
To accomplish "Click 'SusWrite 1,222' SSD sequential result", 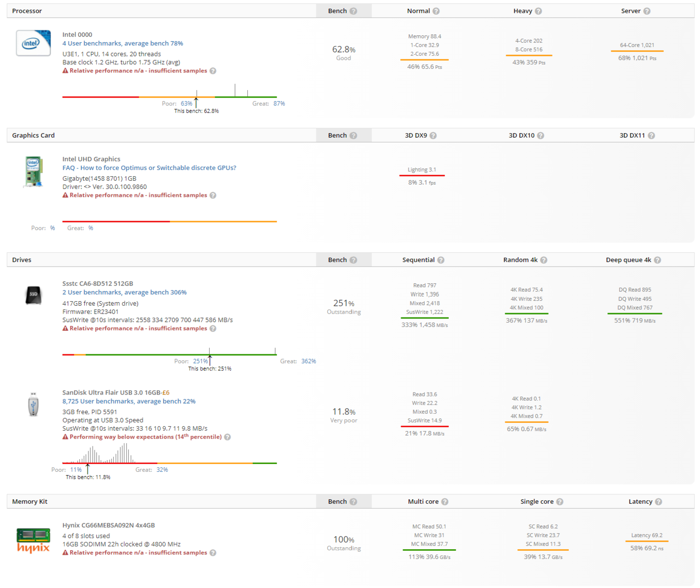I will [x=424, y=312].
